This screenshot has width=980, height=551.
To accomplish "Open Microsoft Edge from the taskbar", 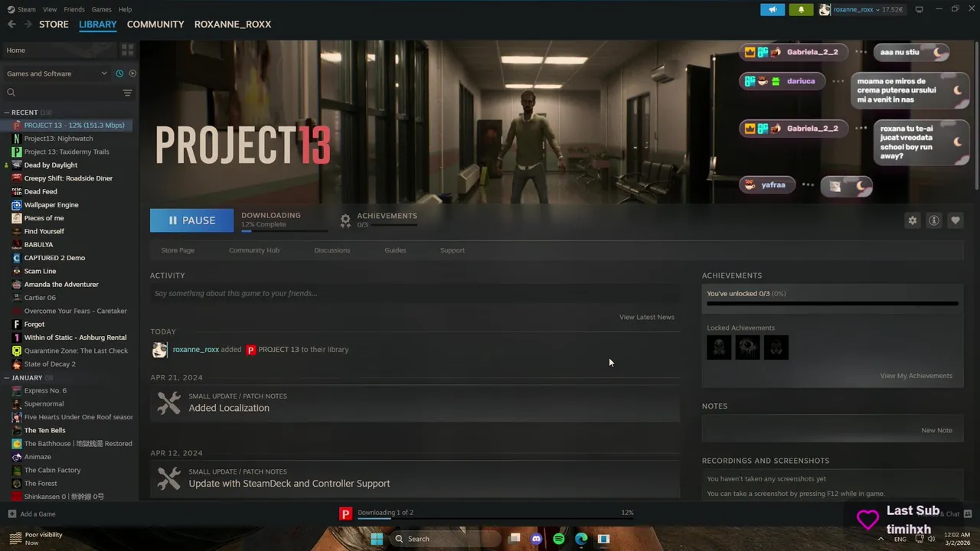I will pos(581,539).
